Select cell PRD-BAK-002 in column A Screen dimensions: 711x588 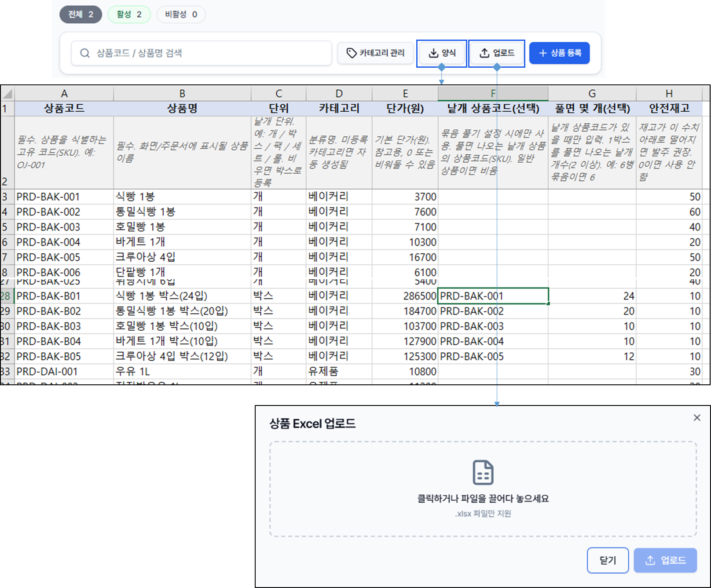[x=64, y=212]
